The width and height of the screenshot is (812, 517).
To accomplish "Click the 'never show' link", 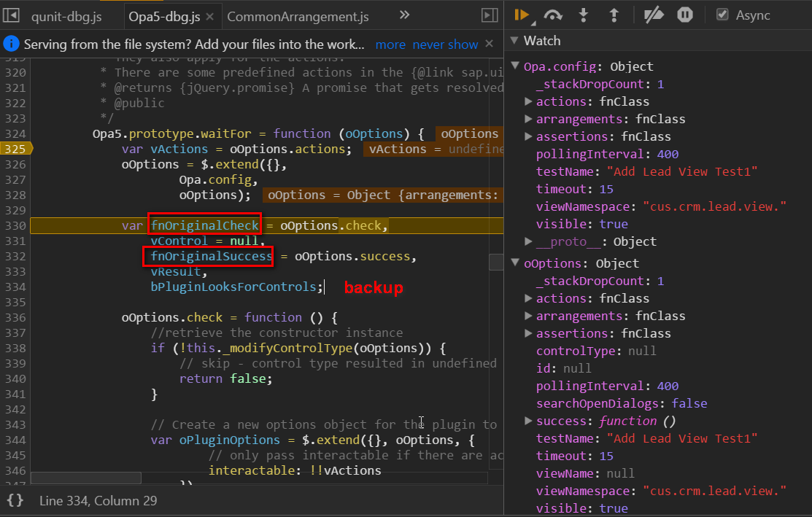I will 445,44.
